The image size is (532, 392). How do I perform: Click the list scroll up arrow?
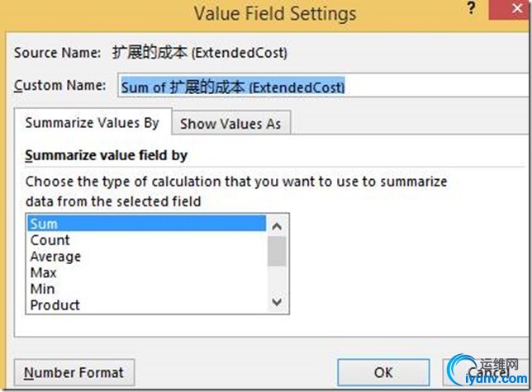[277, 226]
